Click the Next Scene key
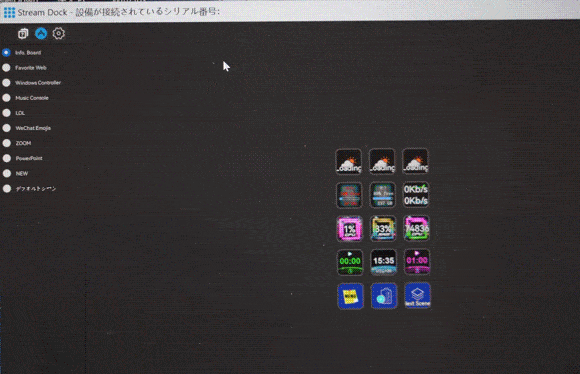Viewport: 580px width, 374px height. (x=417, y=296)
